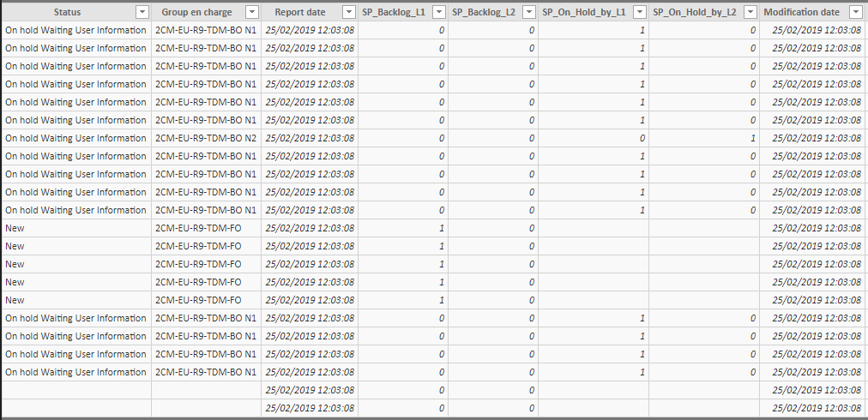Open the Group en charge filter dropdown
Screen dimensions: 868x420
pos(252,12)
